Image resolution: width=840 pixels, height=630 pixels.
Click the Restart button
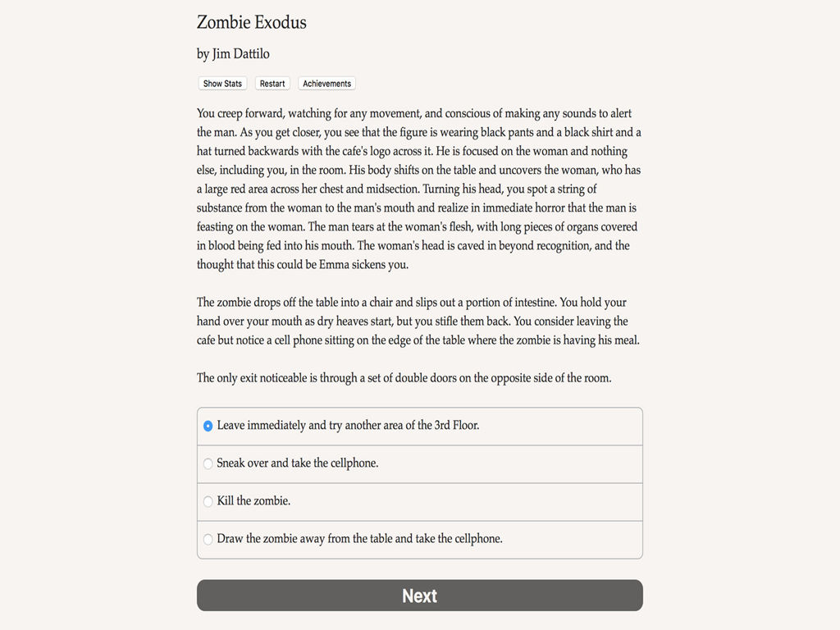pyautogui.click(x=272, y=84)
